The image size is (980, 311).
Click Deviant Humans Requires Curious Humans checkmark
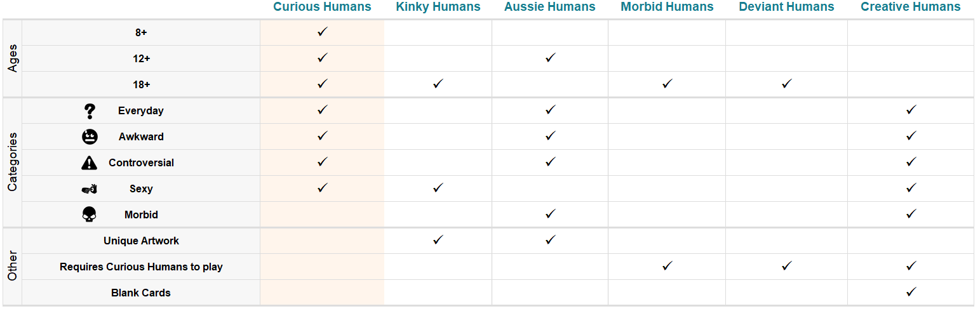(x=786, y=266)
